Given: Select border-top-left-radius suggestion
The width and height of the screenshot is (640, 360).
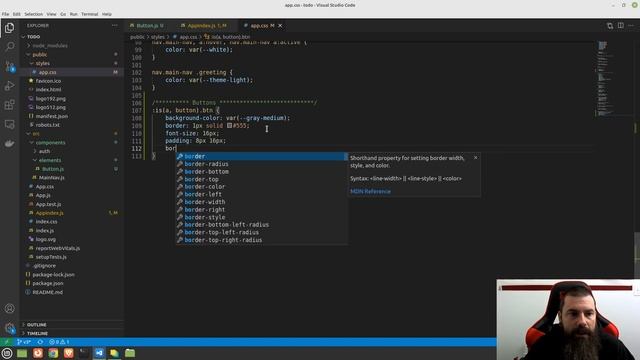Looking at the screenshot, I should click(x=262, y=232).
